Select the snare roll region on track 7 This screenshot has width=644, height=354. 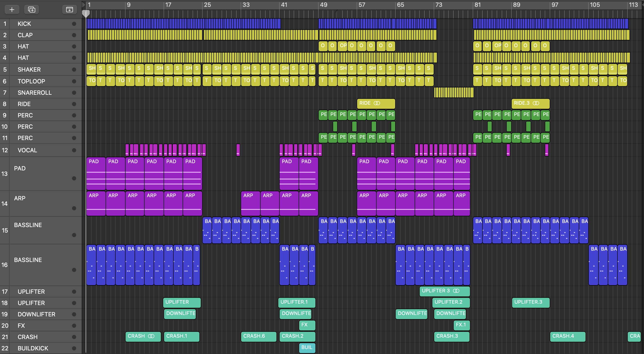click(453, 92)
